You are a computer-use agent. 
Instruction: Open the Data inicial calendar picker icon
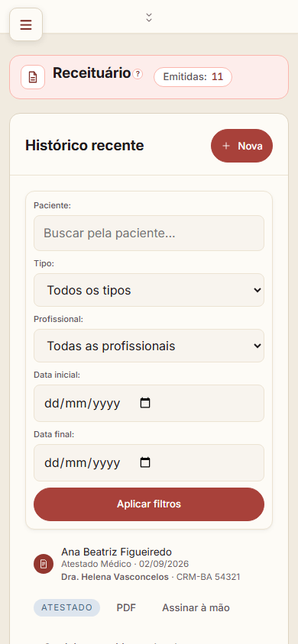[x=145, y=403]
